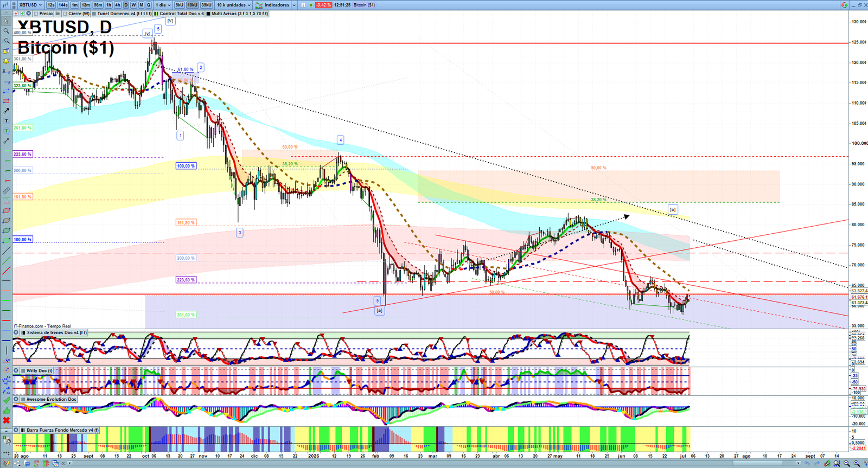Open the 1 día timeframe dropdown
Viewport: 868px width, 468px height.
(x=163, y=5)
